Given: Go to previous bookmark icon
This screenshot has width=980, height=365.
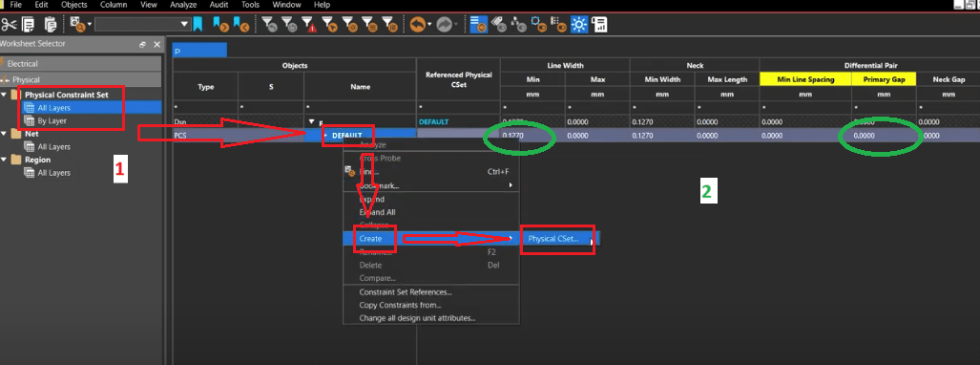Looking at the screenshot, I should coord(241,25).
